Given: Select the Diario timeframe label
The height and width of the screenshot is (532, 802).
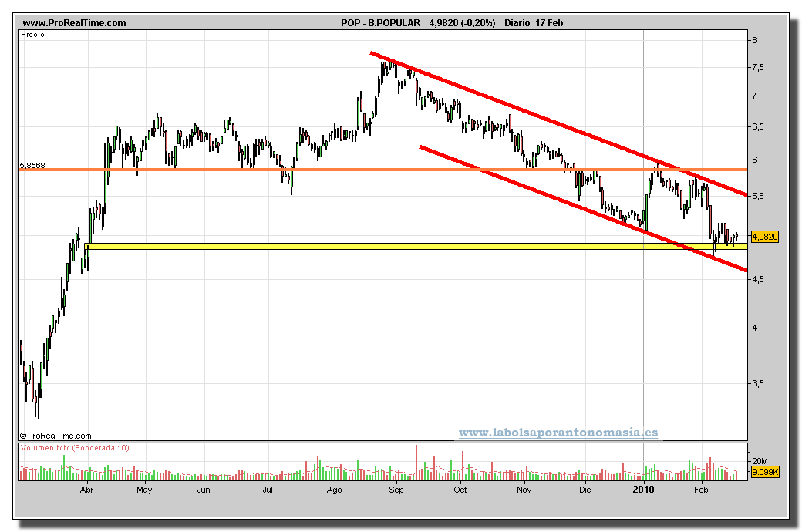Looking at the screenshot, I should click(517, 23).
